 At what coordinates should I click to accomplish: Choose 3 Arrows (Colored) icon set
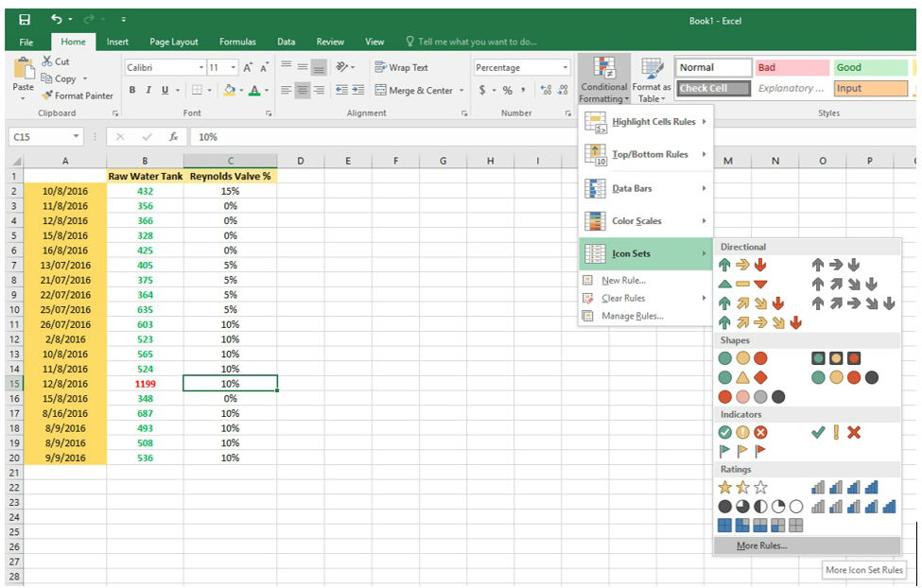pos(742,265)
